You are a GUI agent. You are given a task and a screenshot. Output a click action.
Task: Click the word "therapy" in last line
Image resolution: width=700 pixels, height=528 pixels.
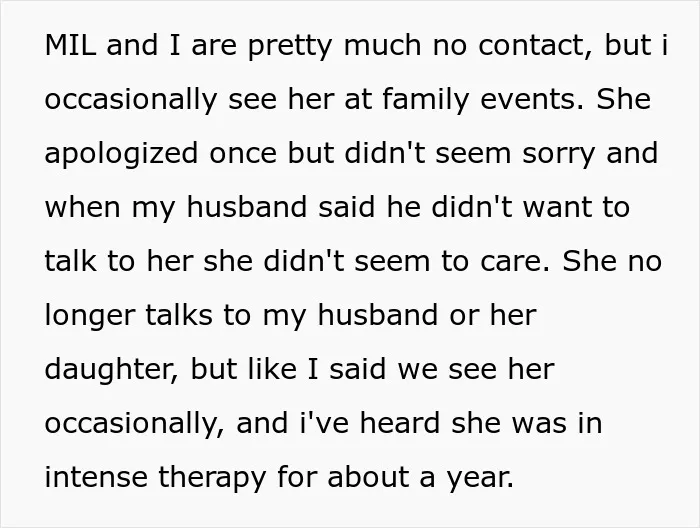pos(212,478)
